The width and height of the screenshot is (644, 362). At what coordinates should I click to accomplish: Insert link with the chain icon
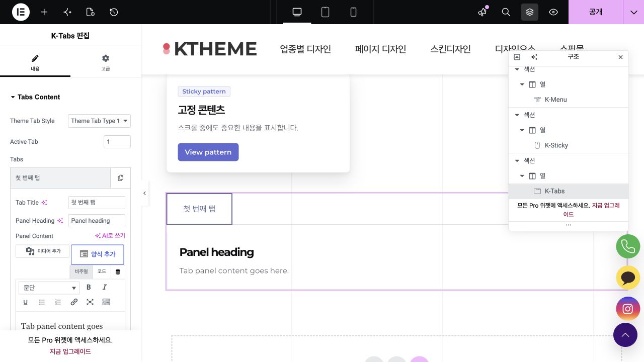tap(74, 302)
